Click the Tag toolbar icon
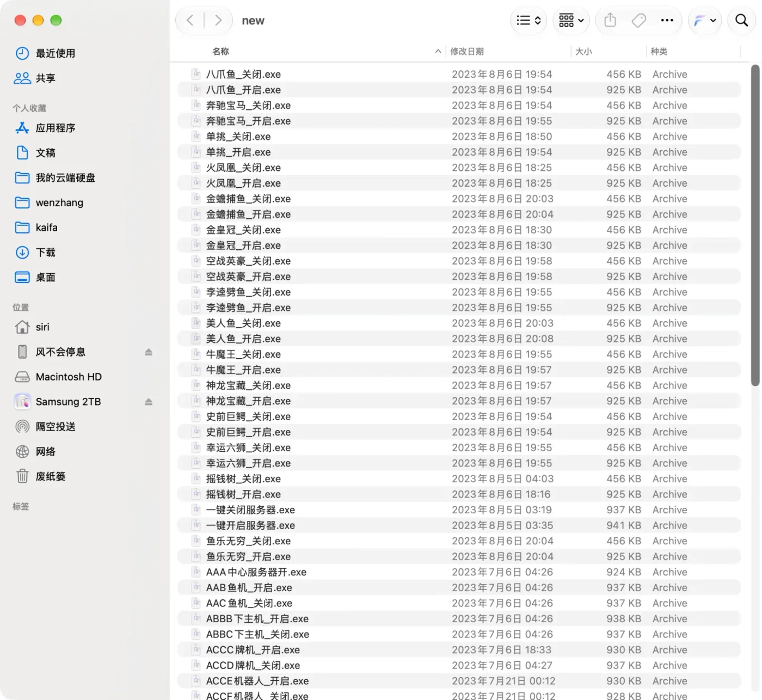 coord(638,21)
